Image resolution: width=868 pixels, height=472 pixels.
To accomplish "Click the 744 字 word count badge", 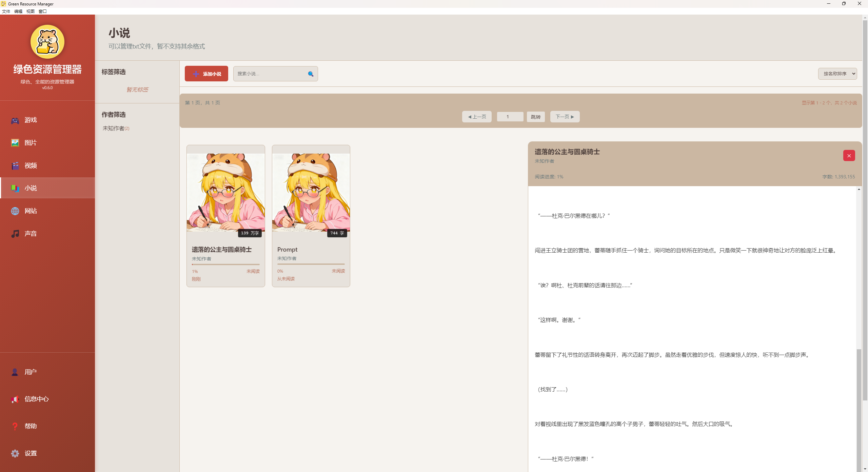I will [337, 233].
